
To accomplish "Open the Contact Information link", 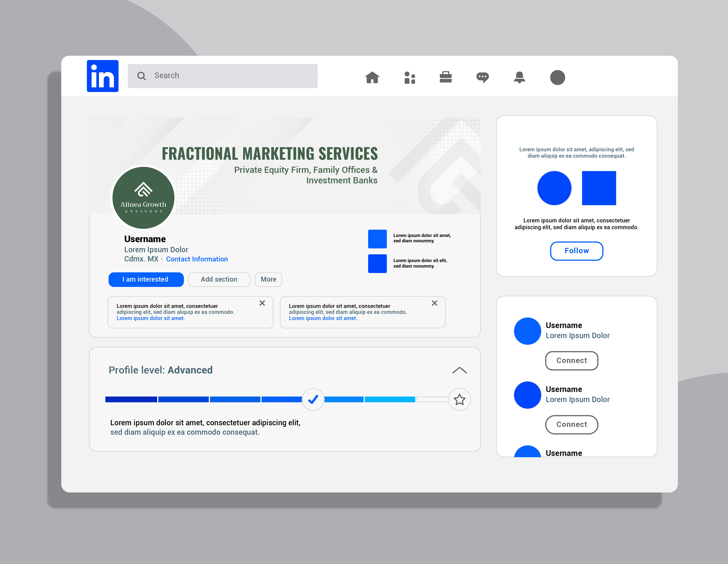I will click(x=197, y=259).
